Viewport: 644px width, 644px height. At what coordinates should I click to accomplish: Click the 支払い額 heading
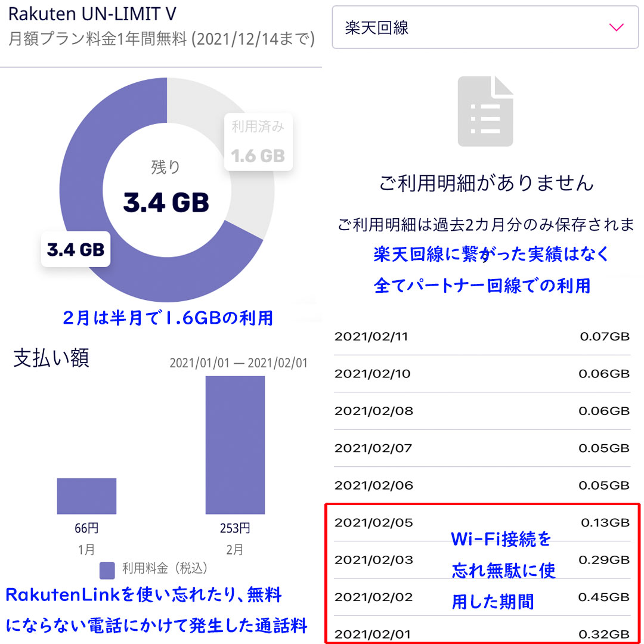[51, 358]
